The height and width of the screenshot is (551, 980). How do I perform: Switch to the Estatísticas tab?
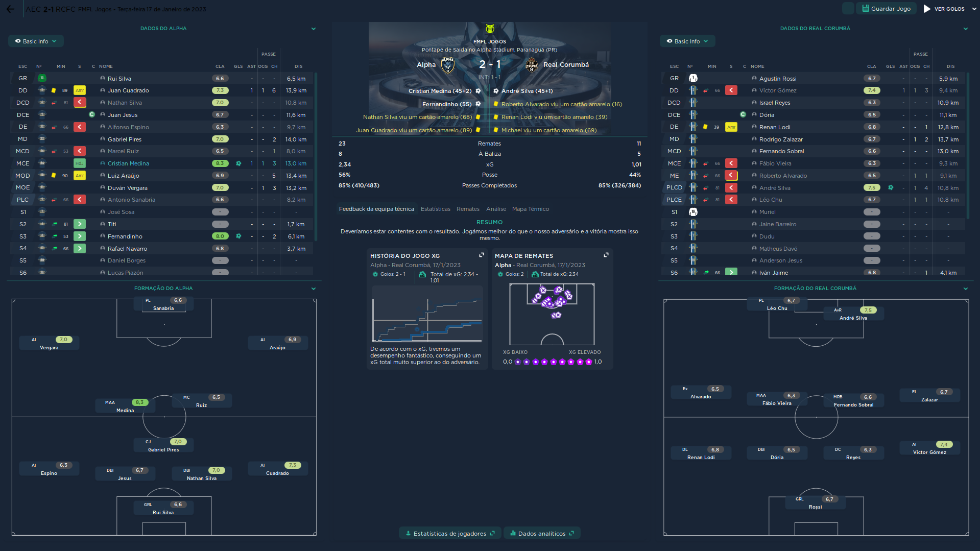435,209
